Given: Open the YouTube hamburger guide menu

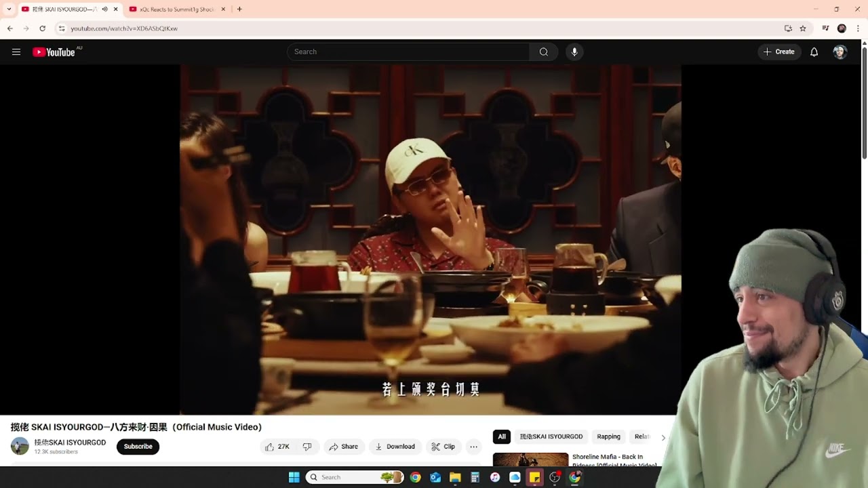Looking at the screenshot, I should (x=16, y=52).
